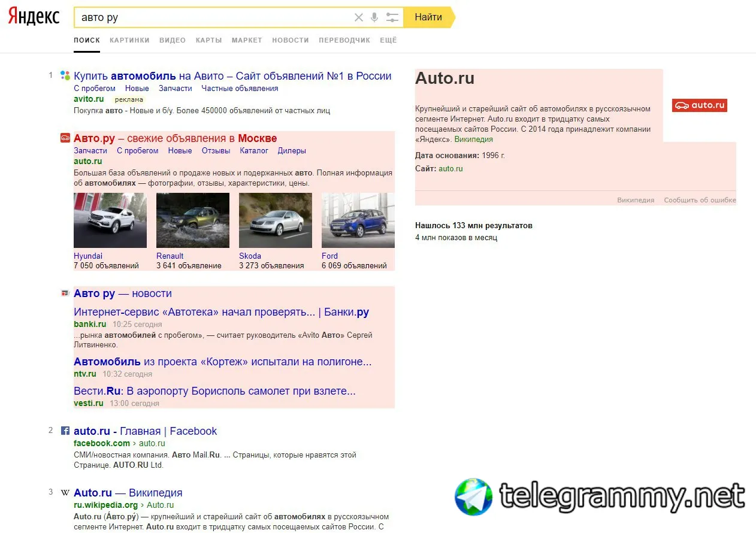Click the Auto.ru red favicon
756x533 pixels.
[x=65, y=138]
